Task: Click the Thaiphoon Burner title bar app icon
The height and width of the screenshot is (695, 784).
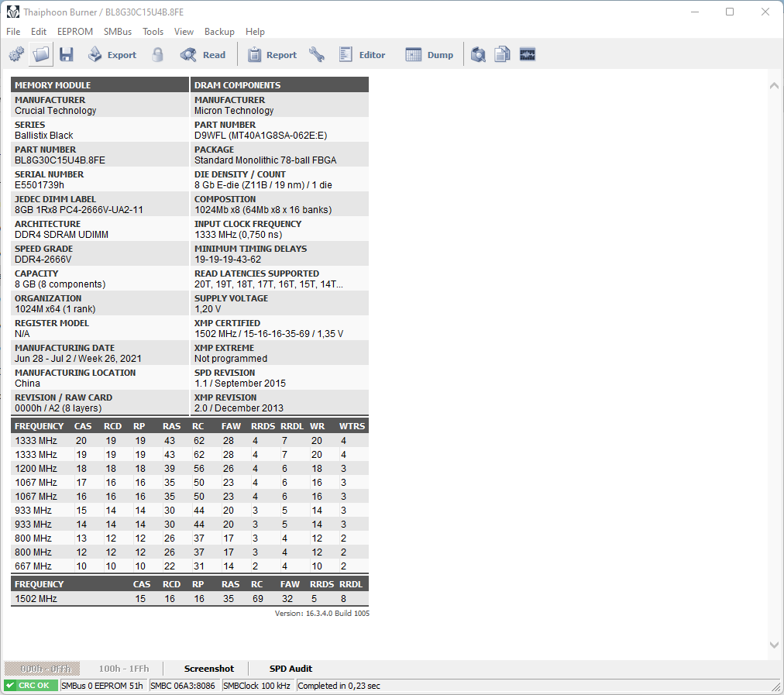Action: 13,12
